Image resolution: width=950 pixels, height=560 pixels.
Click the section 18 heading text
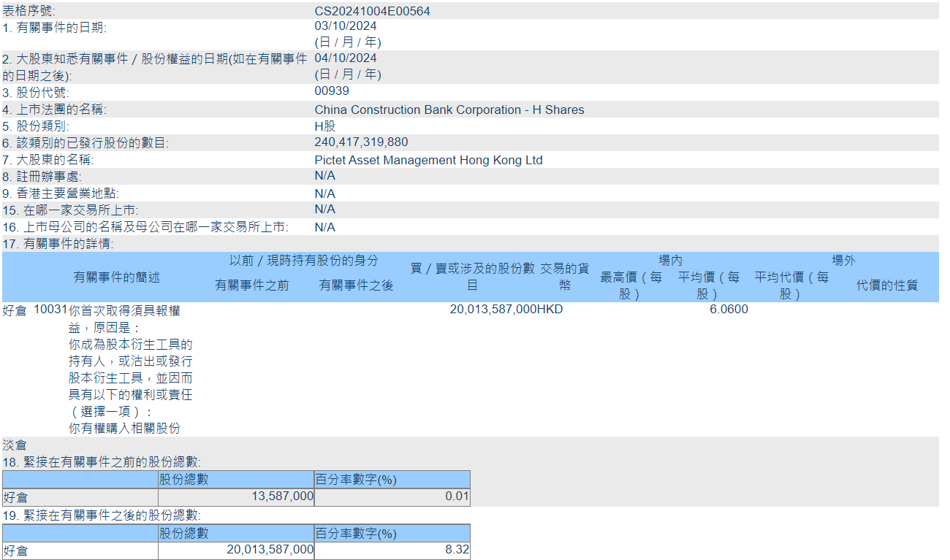(102, 462)
